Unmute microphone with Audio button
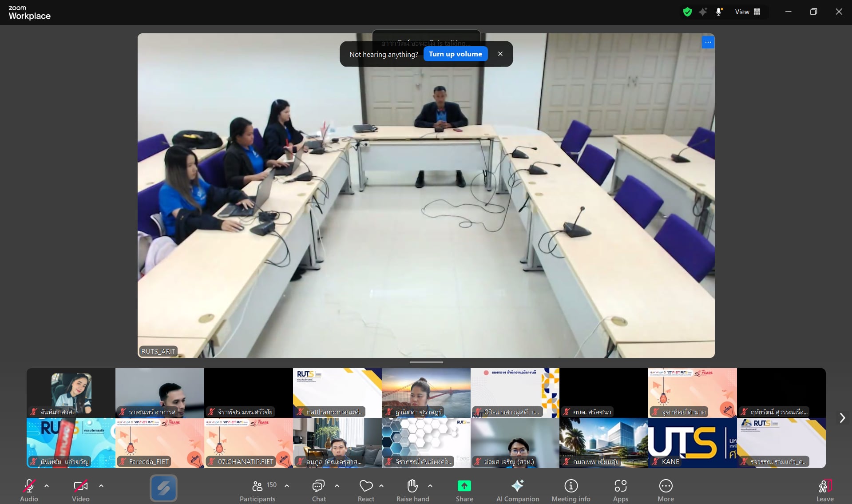The image size is (852, 504). [29, 489]
